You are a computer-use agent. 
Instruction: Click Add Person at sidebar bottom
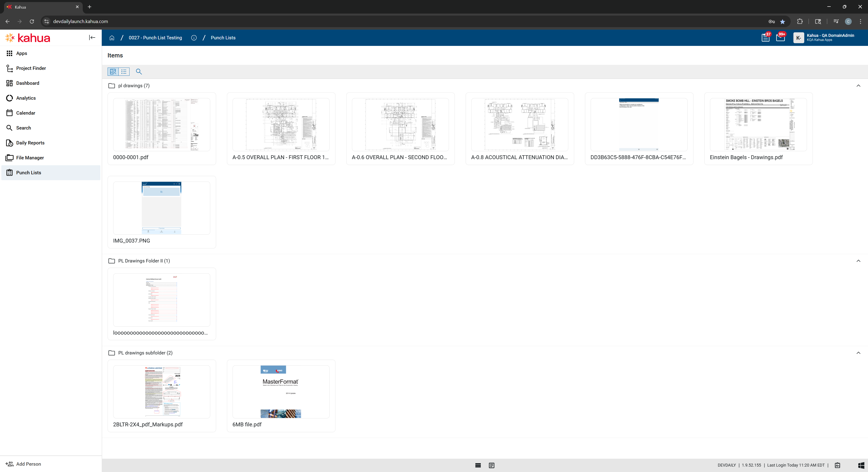(28, 464)
